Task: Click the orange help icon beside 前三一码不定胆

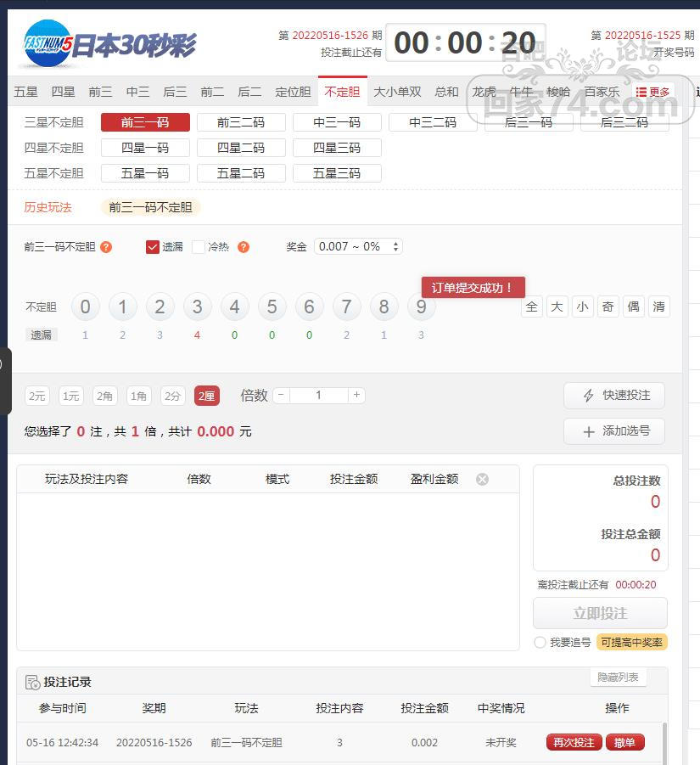Action: click(x=106, y=247)
